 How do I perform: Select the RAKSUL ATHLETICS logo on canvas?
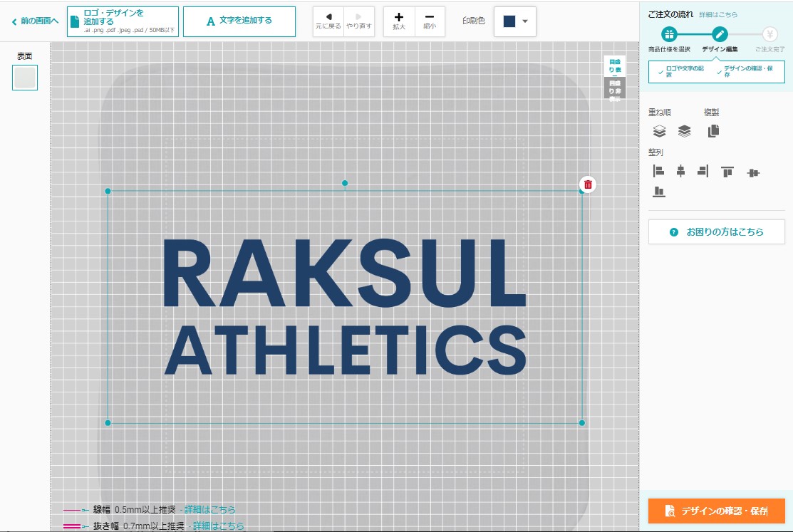coord(345,306)
